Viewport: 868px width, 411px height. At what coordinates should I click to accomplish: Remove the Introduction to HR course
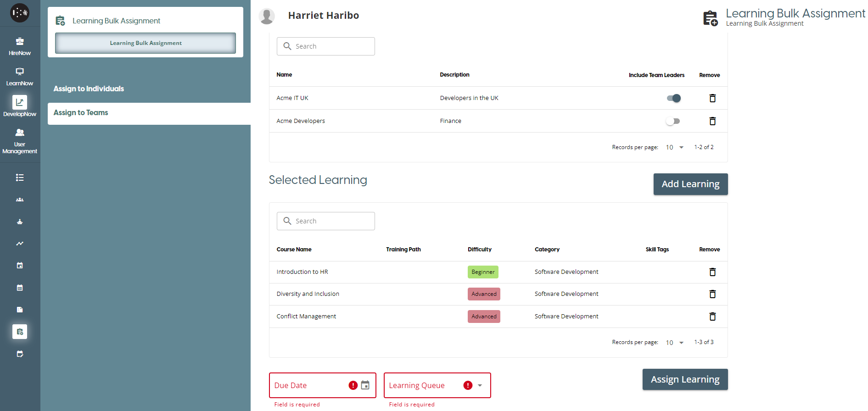click(x=712, y=272)
